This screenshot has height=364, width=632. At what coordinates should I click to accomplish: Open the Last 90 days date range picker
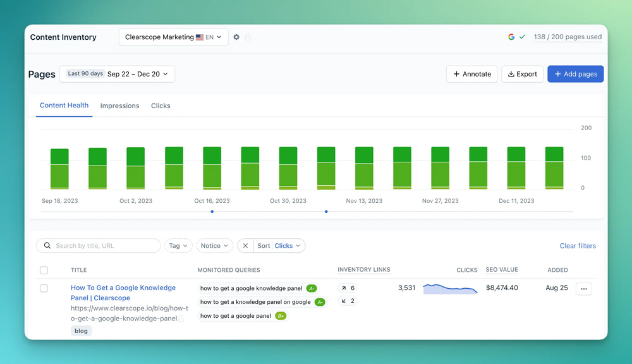[x=117, y=74]
